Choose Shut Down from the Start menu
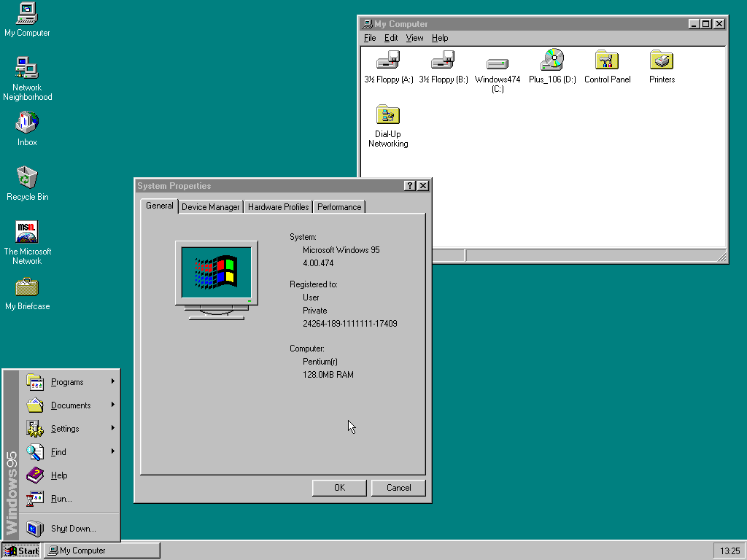Viewport: 747px width, 560px height. click(x=73, y=529)
